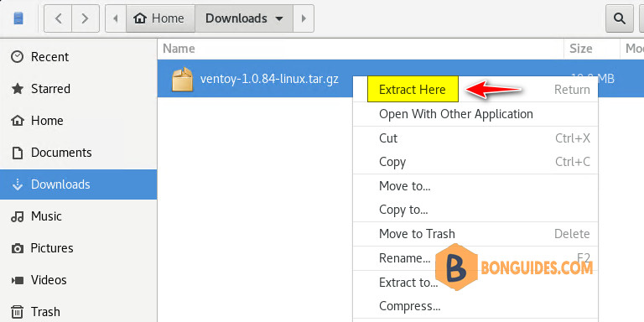The image size is (644, 322).
Task: Open Recent in the sidebar
Action: 78,57
